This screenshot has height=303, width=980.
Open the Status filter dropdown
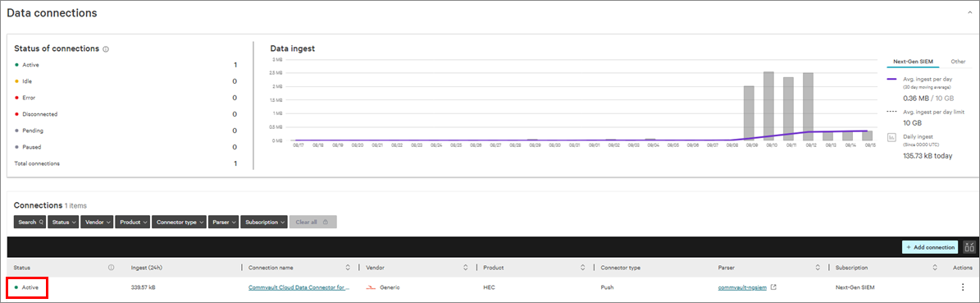coord(64,223)
